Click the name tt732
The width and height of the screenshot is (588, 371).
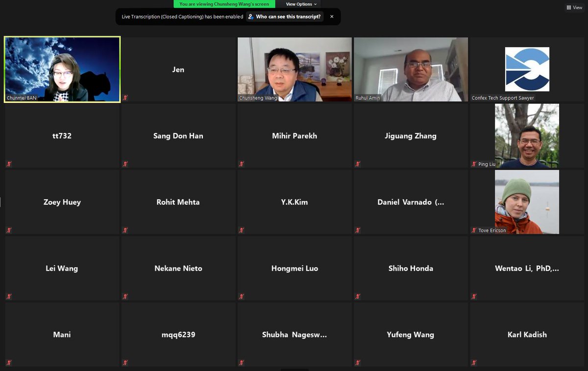pyautogui.click(x=62, y=136)
